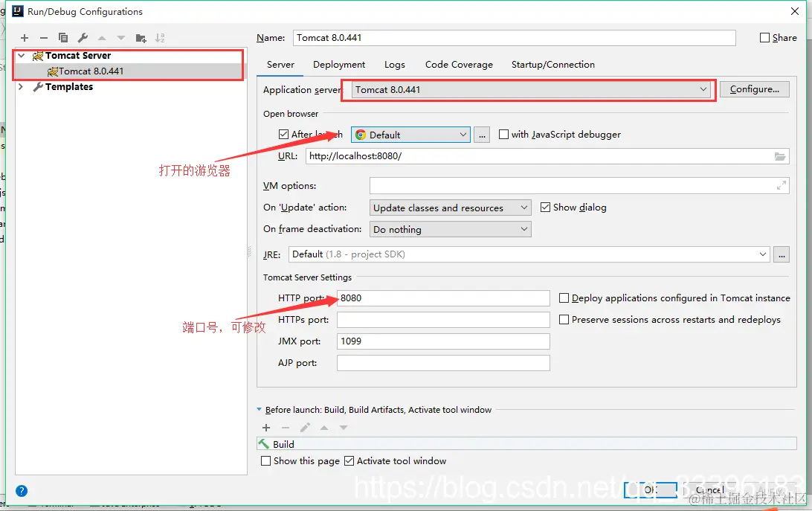Sort configurations alphabetically icon

[160, 38]
